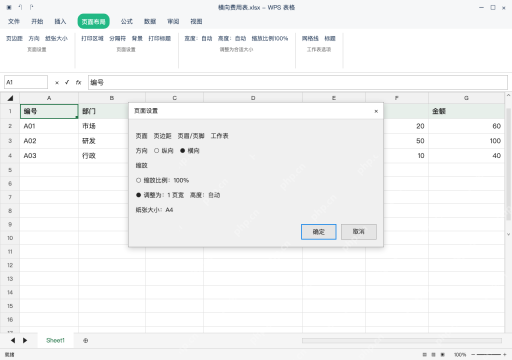Click the formula bar showing 编号
Screen dimensions: 512x360
click(298, 82)
